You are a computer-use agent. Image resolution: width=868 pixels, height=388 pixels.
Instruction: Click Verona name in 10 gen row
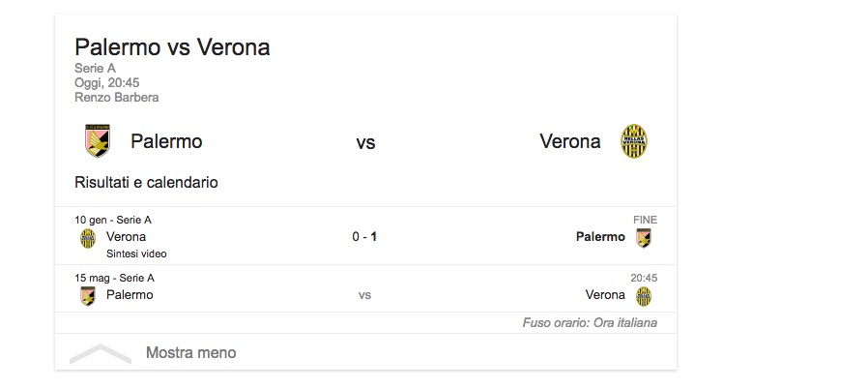pos(126,237)
